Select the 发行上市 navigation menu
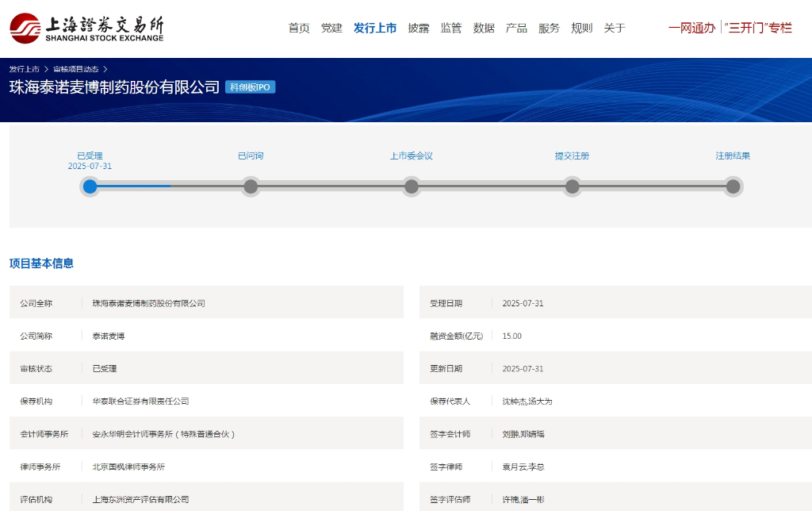Image resolution: width=812 pixels, height=511 pixels. [375, 28]
